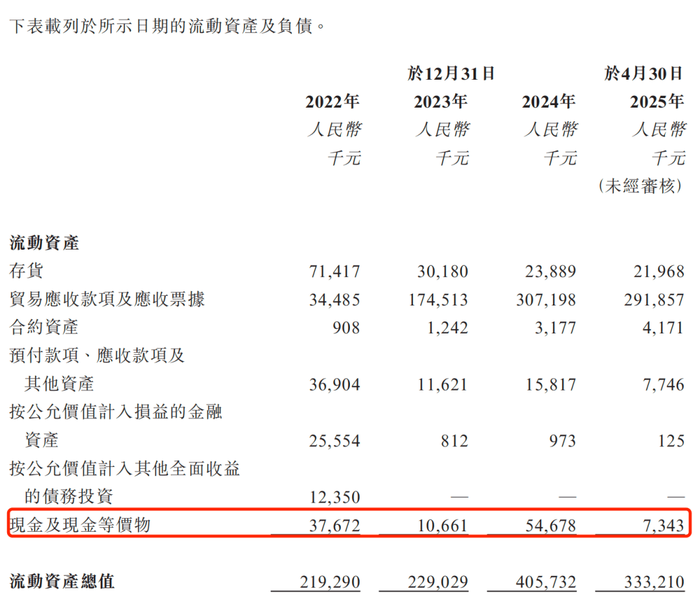Select the 流動資產總值 total row label

pyautogui.click(x=62, y=581)
